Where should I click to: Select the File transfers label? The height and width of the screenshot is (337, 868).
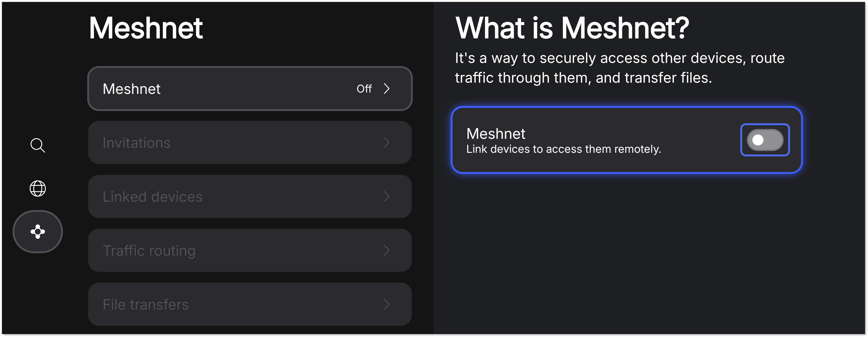click(145, 304)
